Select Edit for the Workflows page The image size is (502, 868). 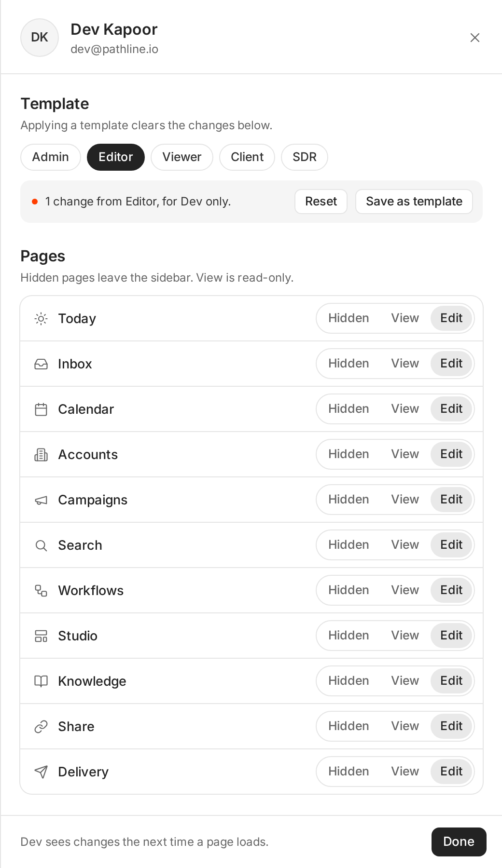[451, 590]
